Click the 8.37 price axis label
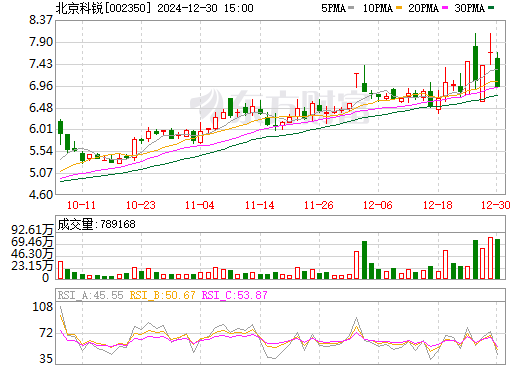 coord(41,20)
